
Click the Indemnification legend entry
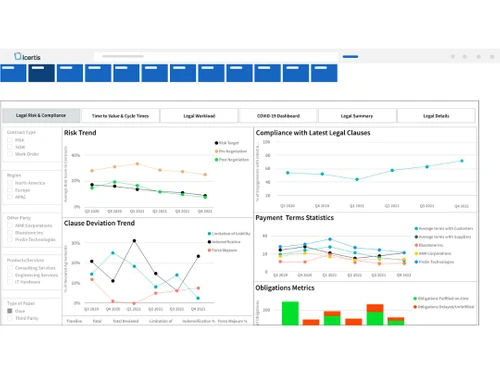click(224, 242)
